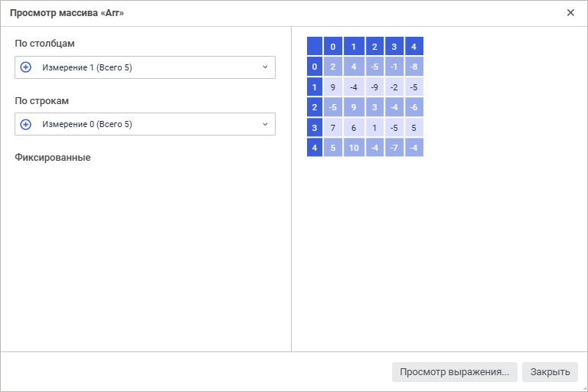
Task: Click the cell with value -7
Action: tap(394, 147)
